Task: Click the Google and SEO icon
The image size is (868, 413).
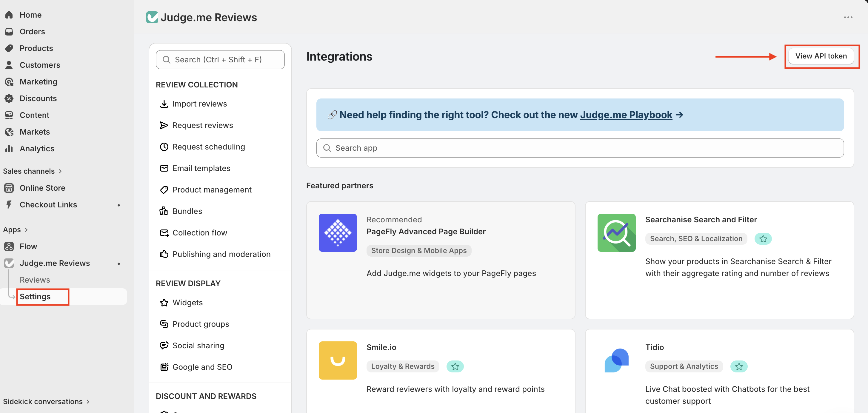Action: [x=164, y=367]
